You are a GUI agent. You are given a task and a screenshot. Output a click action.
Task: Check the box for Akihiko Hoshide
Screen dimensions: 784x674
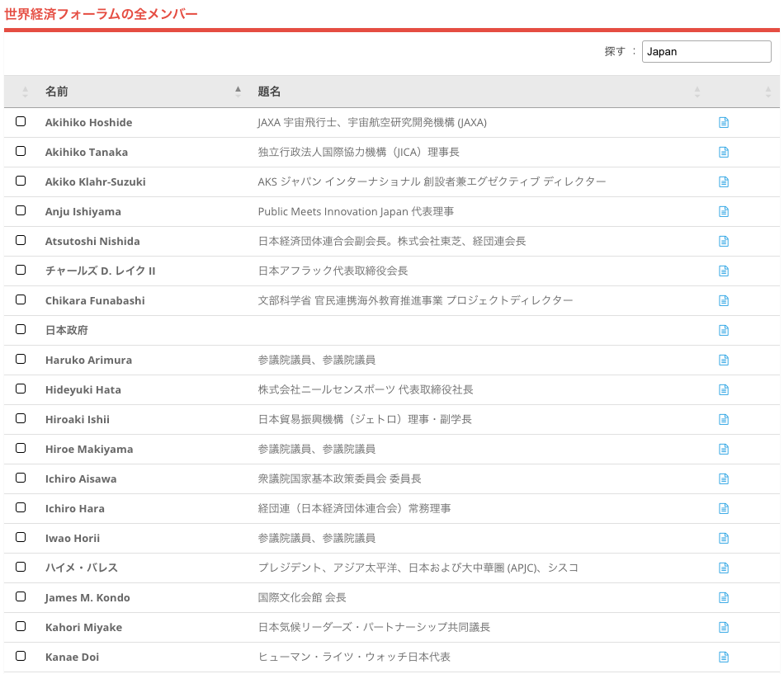click(21, 121)
